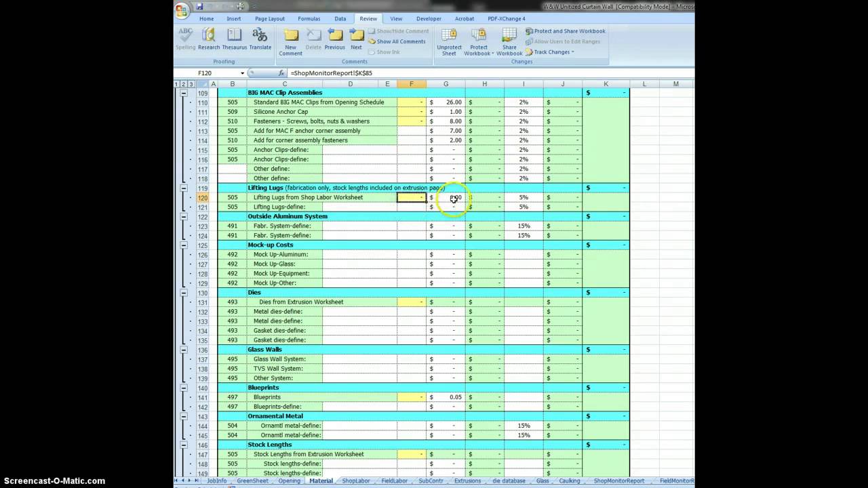Click Show All Comments
The width and height of the screenshot is (868, 488).
(x=397, y=41)
